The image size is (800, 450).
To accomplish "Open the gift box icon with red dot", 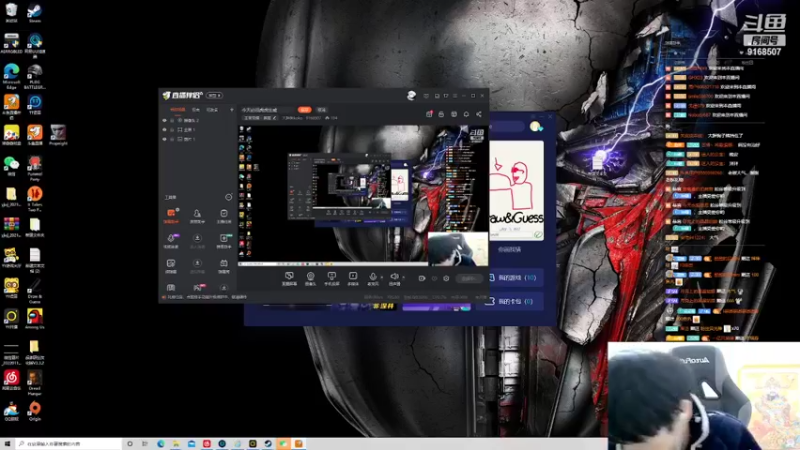I will coord(429,114).
